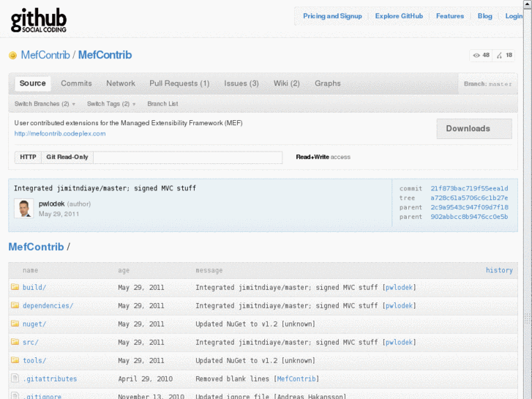This screenshot has height=399, width=532.
Task: Switch to the Commits tab
Action: pyautogui.click(x=76, y=83)
